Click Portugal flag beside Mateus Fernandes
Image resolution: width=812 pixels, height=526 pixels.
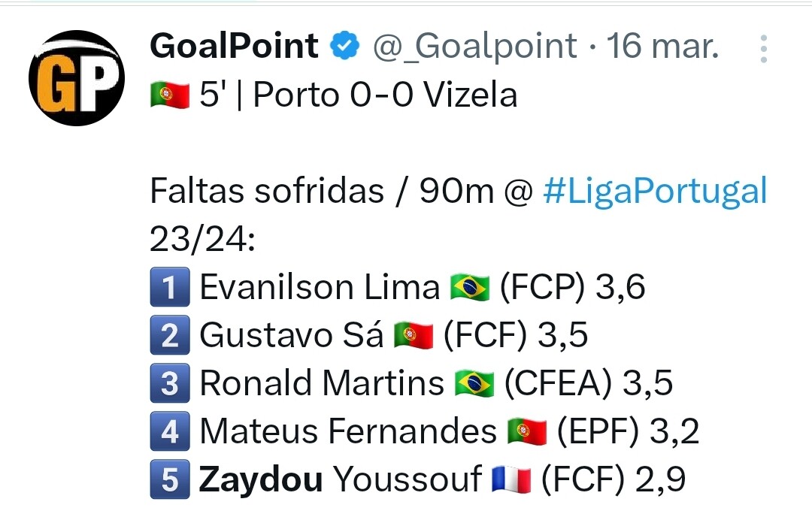527,431
